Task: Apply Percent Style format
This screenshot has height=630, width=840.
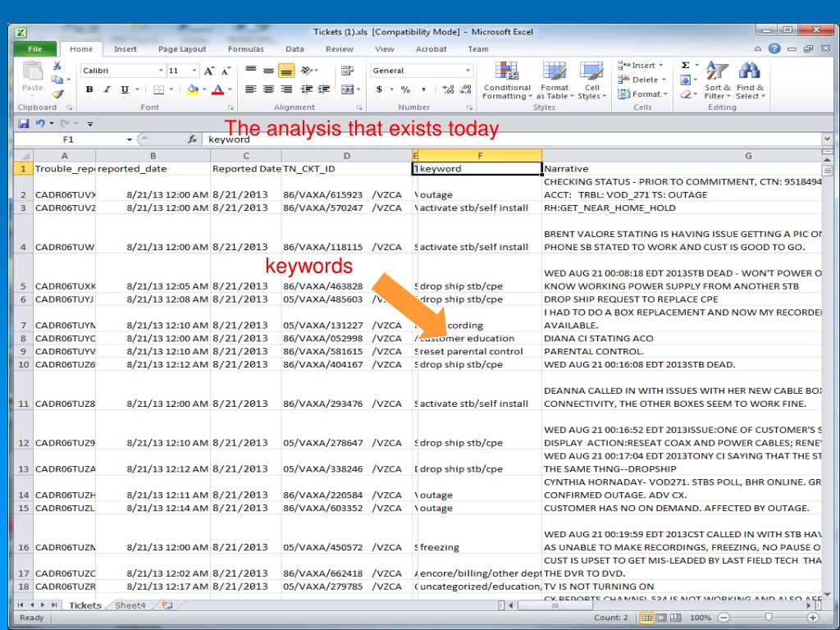Action: pyautogui.click(x=405, y=89)
